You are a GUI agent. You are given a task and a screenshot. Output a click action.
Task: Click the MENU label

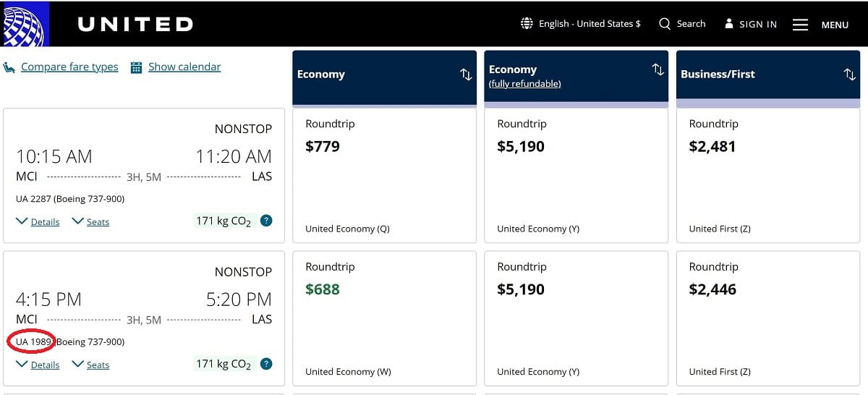[x=835, y=25]
